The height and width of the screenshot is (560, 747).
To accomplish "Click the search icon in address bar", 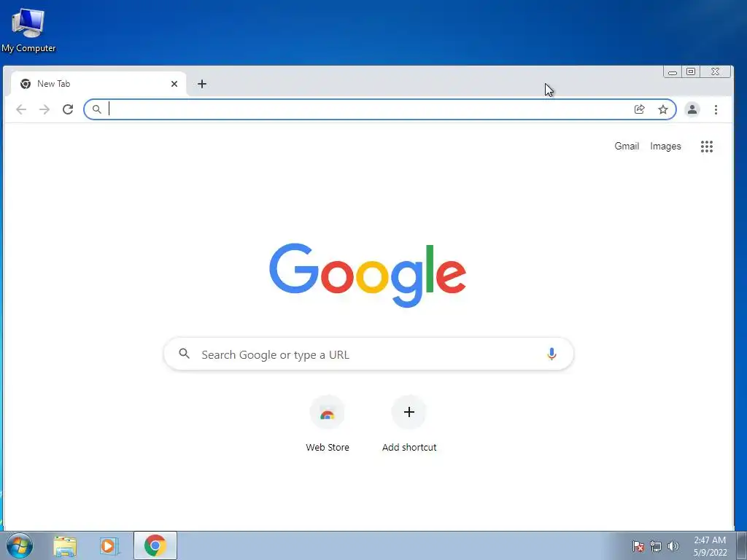I will click(97, 109).
